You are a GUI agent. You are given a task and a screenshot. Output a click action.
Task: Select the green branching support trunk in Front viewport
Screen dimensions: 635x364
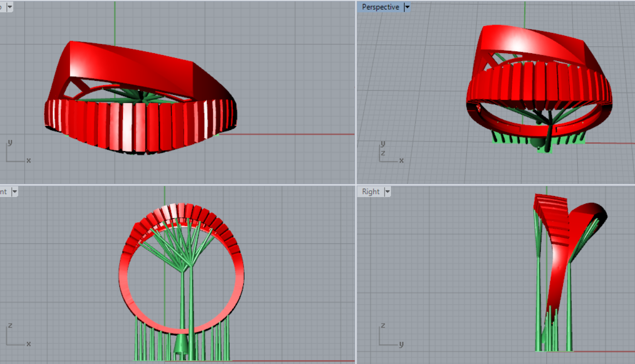[x=191, y=296]
